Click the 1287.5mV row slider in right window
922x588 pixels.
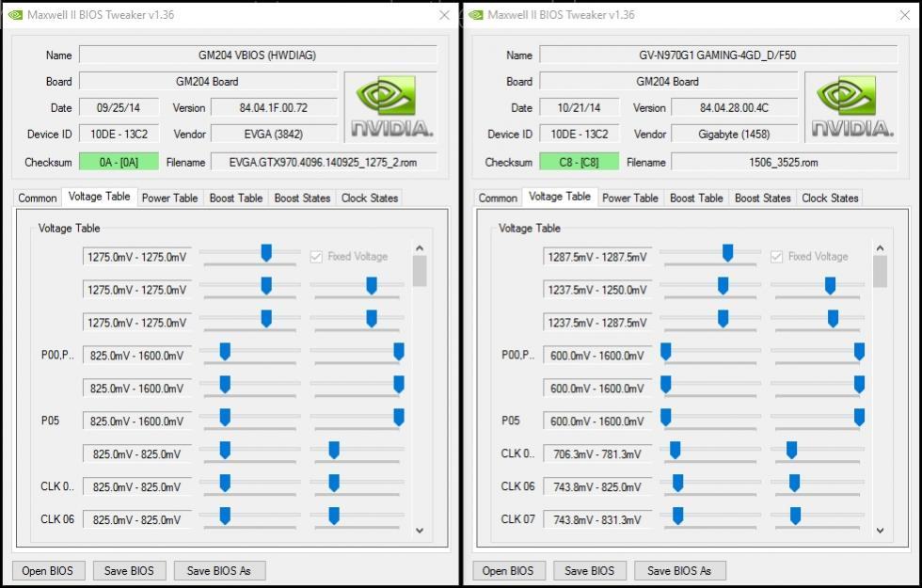(x=727, y=253)
